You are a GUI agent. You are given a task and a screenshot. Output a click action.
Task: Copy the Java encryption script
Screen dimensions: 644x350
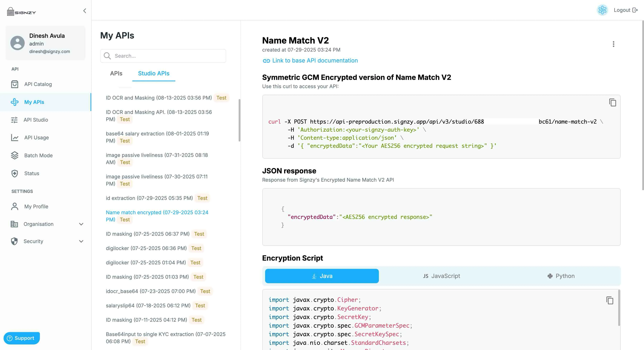[610, 300]
